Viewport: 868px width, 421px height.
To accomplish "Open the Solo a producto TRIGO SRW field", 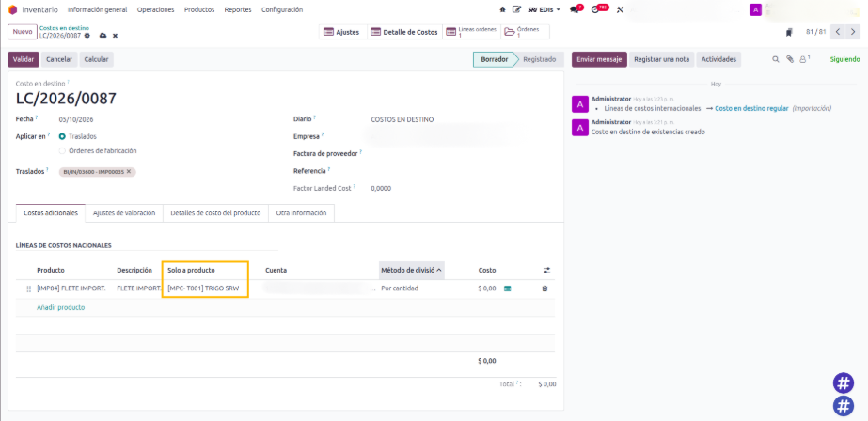I will tap(205, 288).
